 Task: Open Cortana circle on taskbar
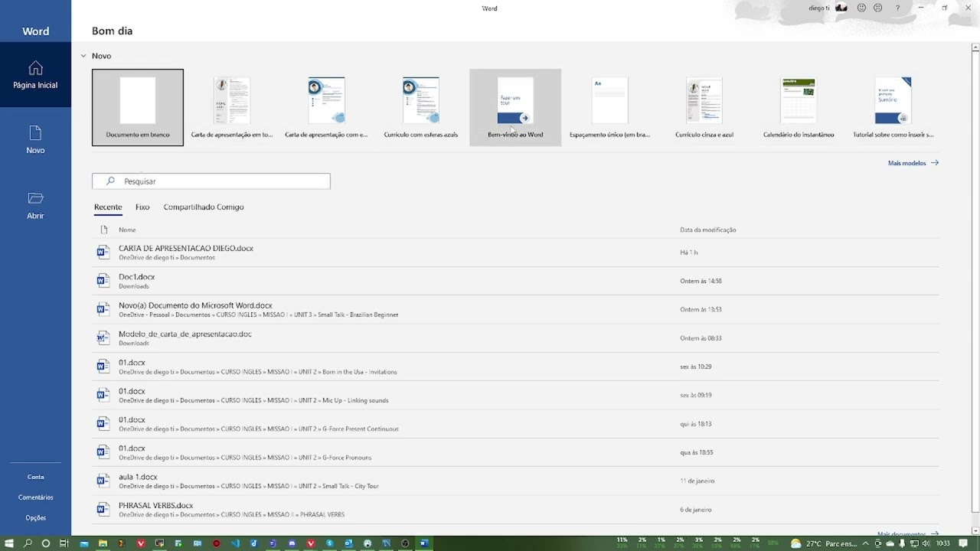tap(46, 543)
